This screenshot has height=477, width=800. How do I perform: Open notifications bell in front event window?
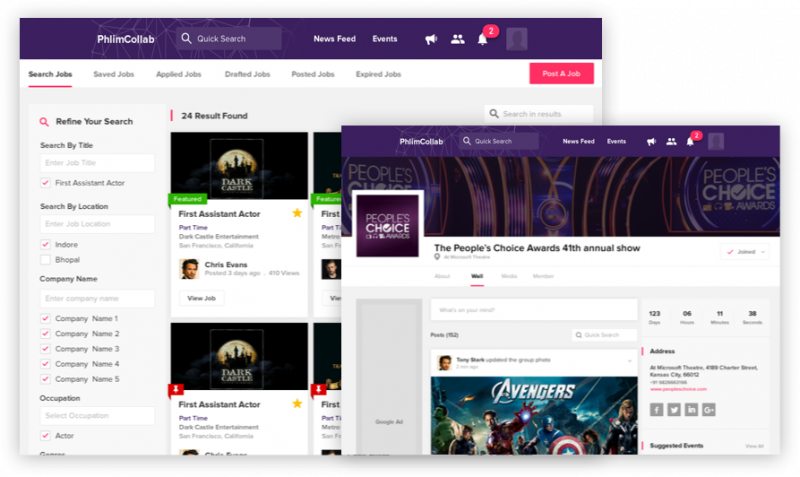(690, 142)
